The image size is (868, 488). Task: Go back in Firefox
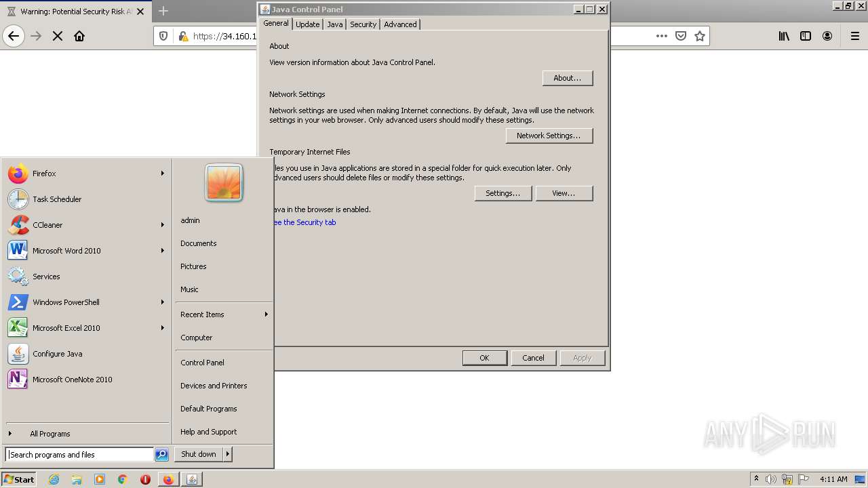tap(14, 36)
